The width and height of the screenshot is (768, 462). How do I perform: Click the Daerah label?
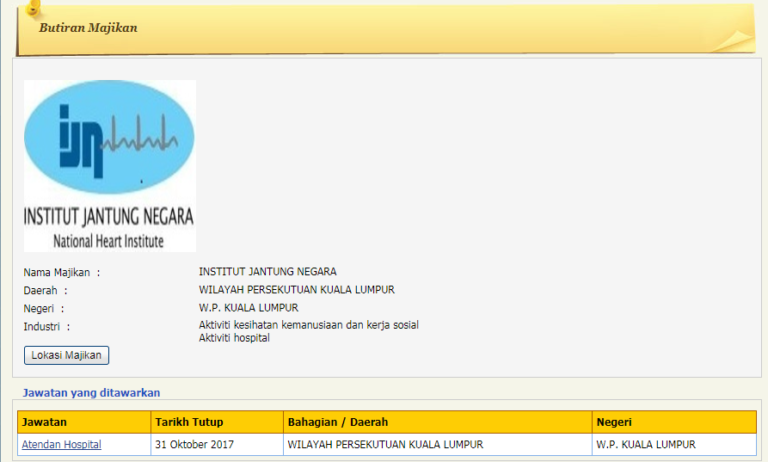[x=46, y=291]
